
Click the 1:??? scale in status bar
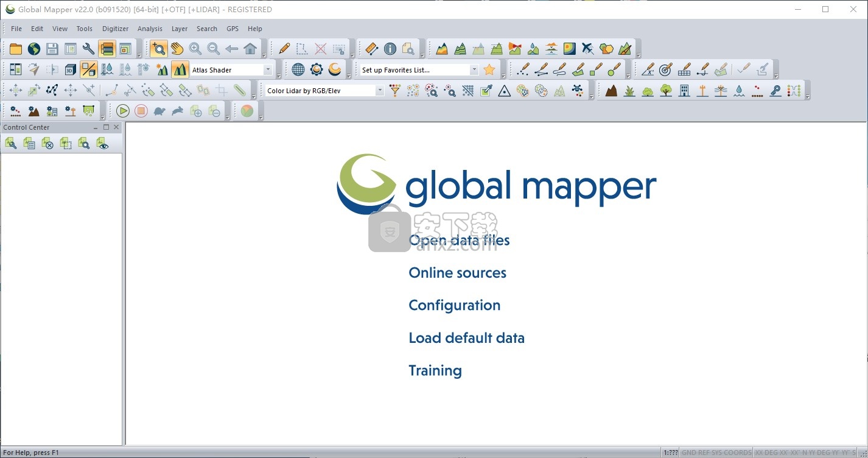tap(670, 453)
